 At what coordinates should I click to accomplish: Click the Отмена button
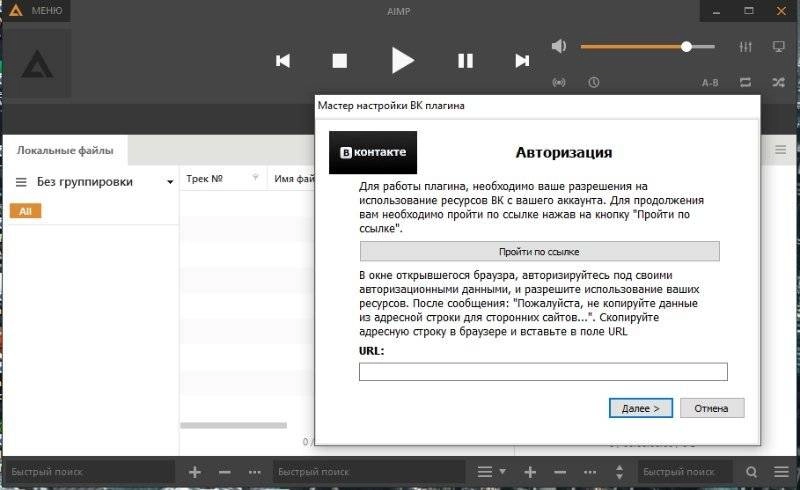712,408
